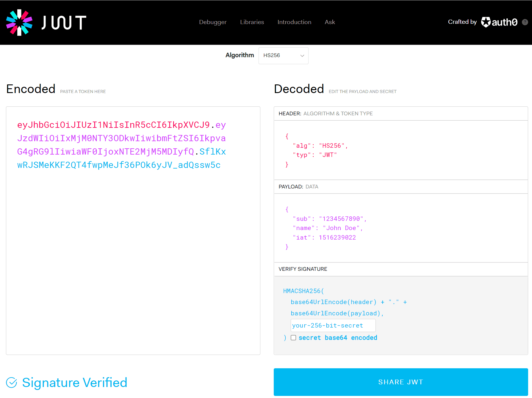Select the Ask nav link

330,22
